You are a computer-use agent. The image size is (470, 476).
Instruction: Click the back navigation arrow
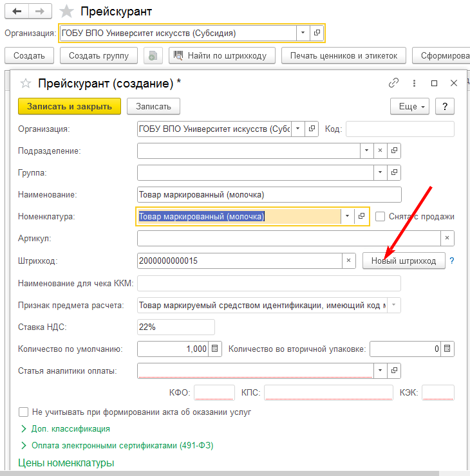[17, 12]
